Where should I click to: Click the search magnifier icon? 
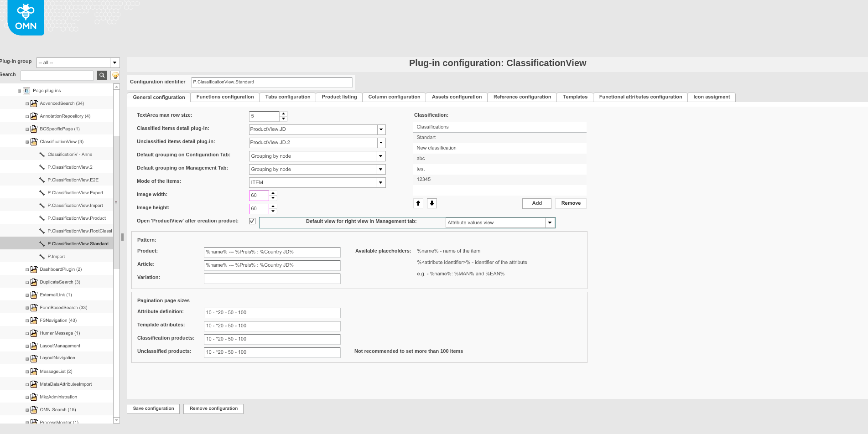coord(101,75)
